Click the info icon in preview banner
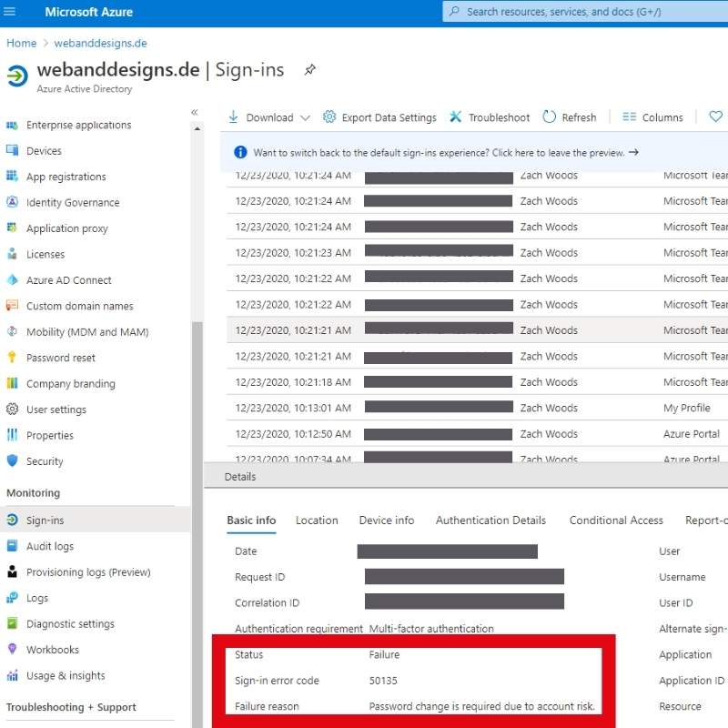The height and width of the screenshot is (728, 728). click(240, 152)
